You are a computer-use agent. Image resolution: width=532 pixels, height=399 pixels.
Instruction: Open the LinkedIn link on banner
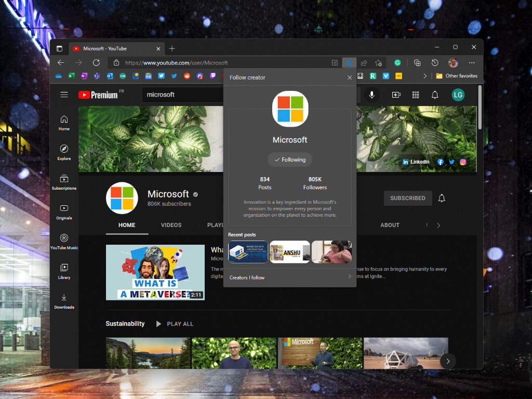416,162
